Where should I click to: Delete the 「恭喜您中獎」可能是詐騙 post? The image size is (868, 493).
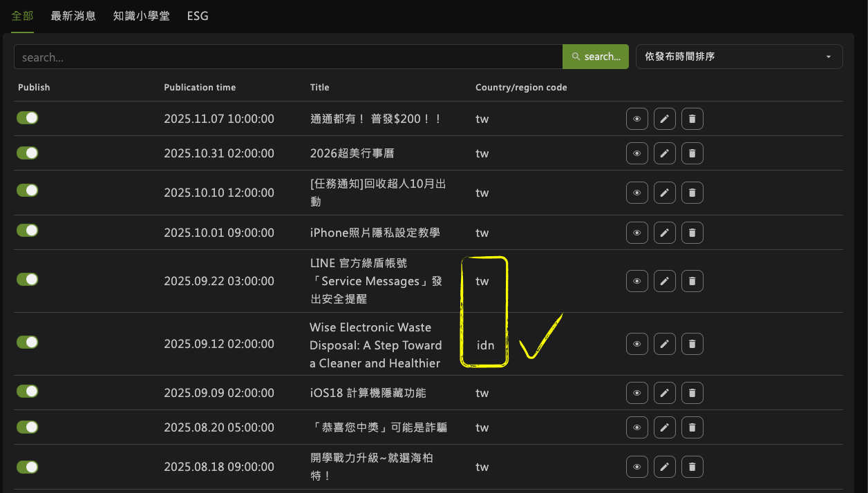point(692,427)
